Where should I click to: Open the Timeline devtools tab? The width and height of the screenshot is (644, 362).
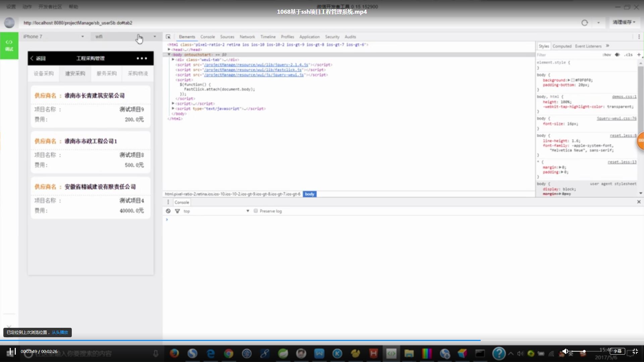(x=268, y=37)
